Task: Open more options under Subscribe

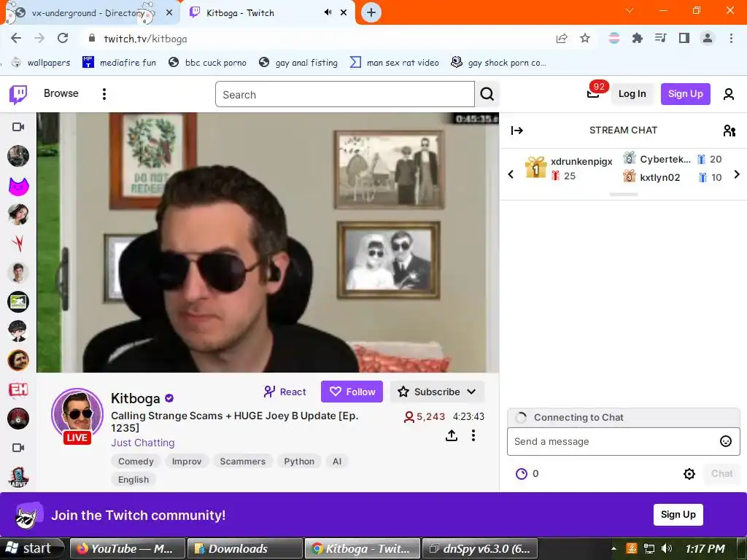Action: click(x=473, y=435)
